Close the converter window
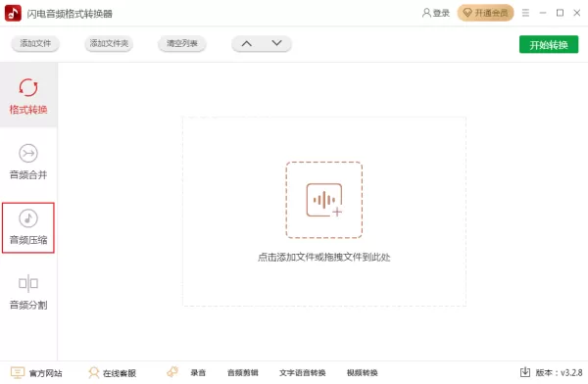Image resolution: width=588 pixels, height=384 pixels. (x=577, y=13)
